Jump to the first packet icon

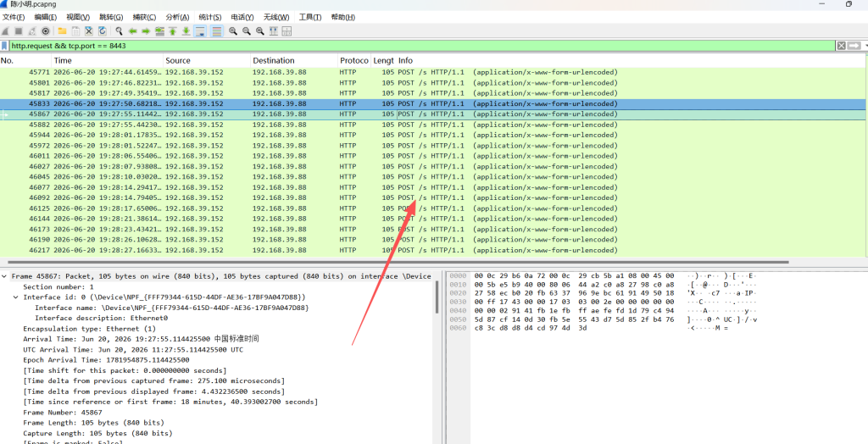click(173, 31)
